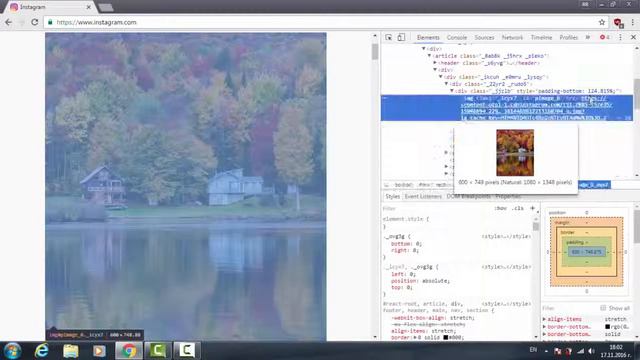
Task: Close the Instagram browser tab
Action: point(89,7)
